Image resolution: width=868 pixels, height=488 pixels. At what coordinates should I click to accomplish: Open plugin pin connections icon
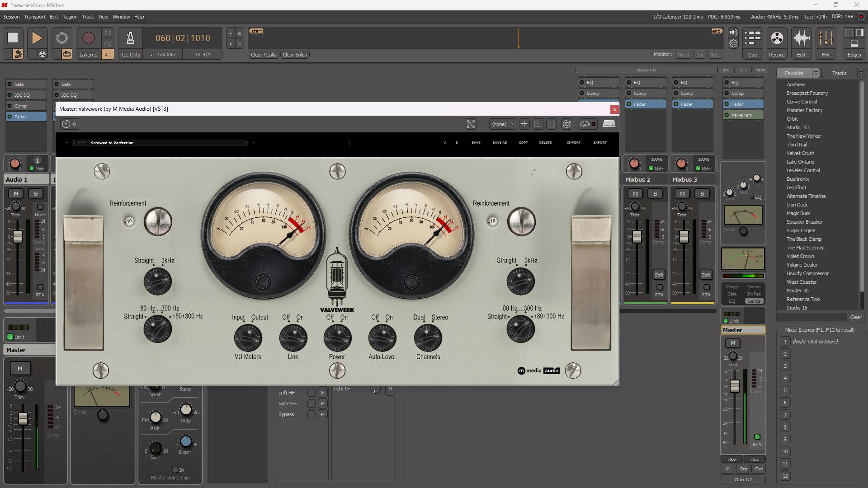click(x=471, y=124)
